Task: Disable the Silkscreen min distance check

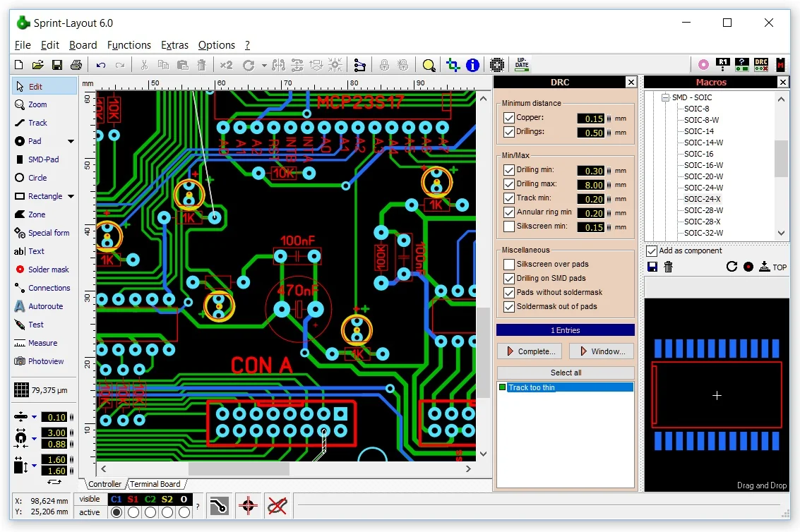Action: (x=509, y=226)
